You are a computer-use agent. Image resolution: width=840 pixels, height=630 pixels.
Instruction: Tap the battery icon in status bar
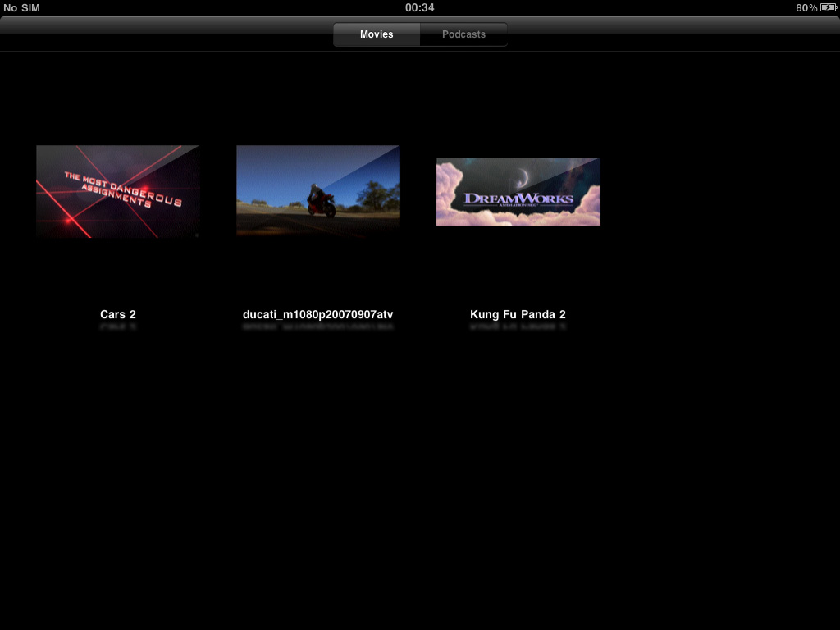[829, 7]
